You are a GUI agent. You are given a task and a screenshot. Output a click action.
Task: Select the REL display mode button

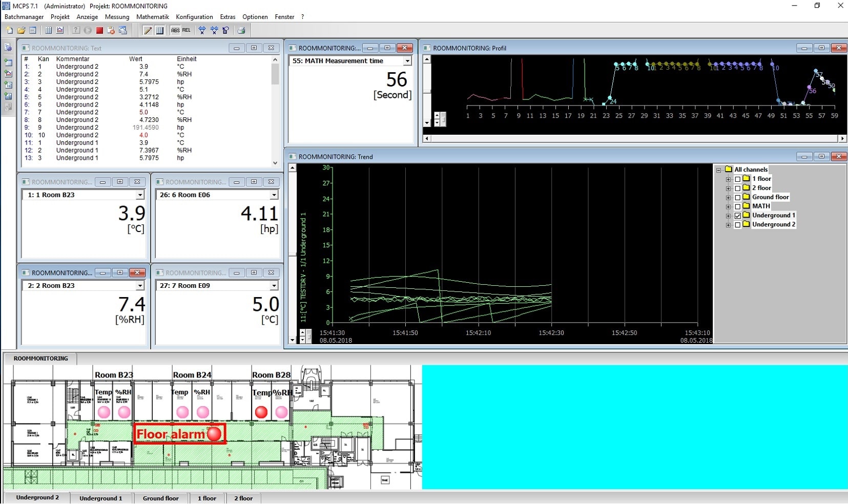click(187, 30)
